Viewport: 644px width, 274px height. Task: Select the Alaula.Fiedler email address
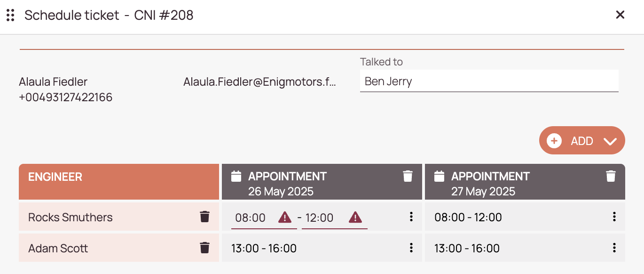[260, 82]
